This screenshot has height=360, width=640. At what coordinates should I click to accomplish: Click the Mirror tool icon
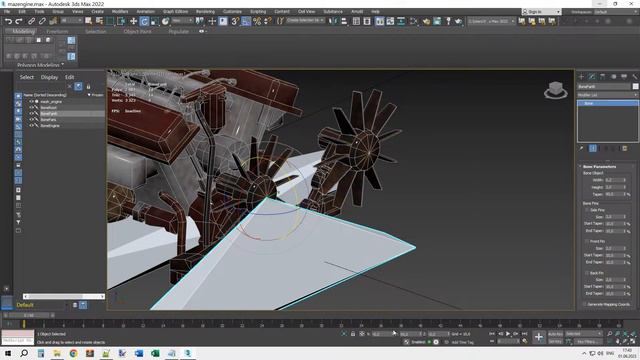333,21
